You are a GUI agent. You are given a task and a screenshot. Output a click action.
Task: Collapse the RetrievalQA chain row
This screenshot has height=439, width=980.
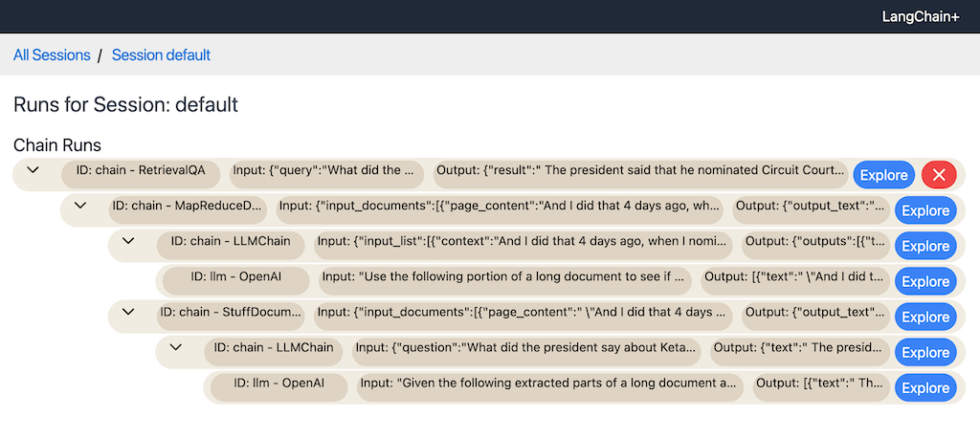point(33,170)
